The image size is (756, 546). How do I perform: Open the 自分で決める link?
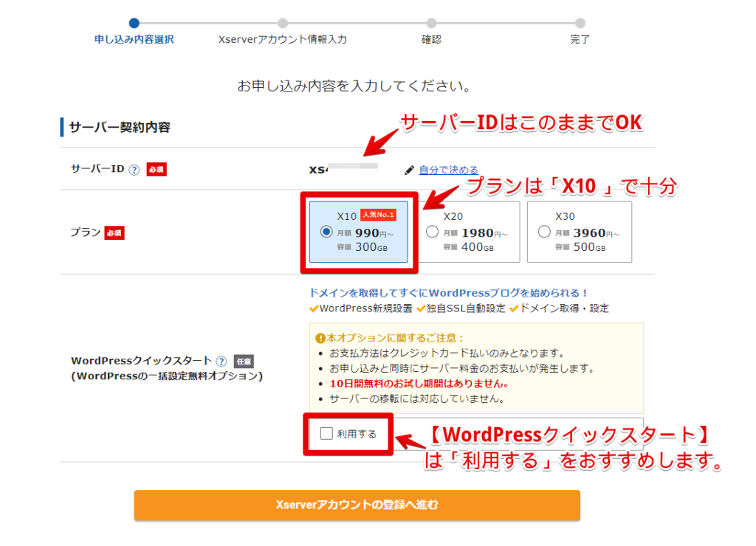pyautogui.click(x=448, y=170)
